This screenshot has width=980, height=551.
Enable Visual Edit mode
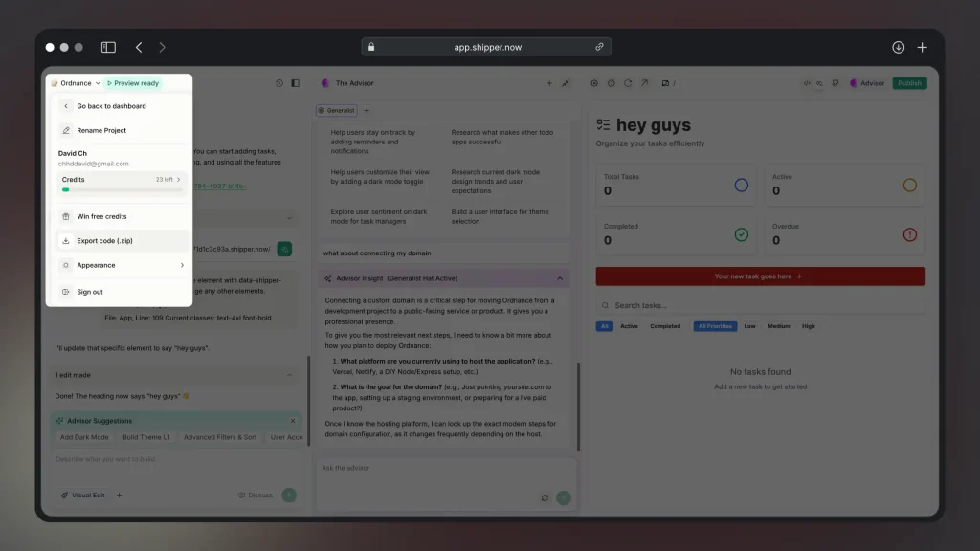point(82,496)
